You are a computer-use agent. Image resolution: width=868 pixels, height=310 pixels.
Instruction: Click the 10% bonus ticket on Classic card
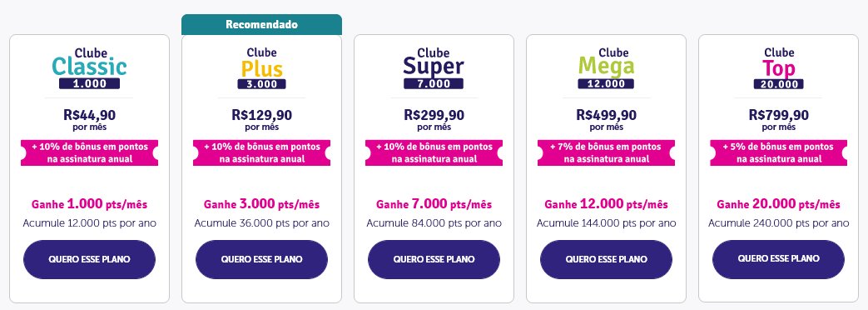[x=90, y=152]
